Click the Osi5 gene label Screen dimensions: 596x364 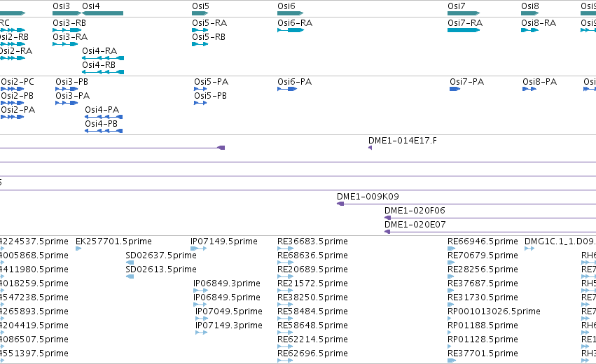(x=200, y=6)
